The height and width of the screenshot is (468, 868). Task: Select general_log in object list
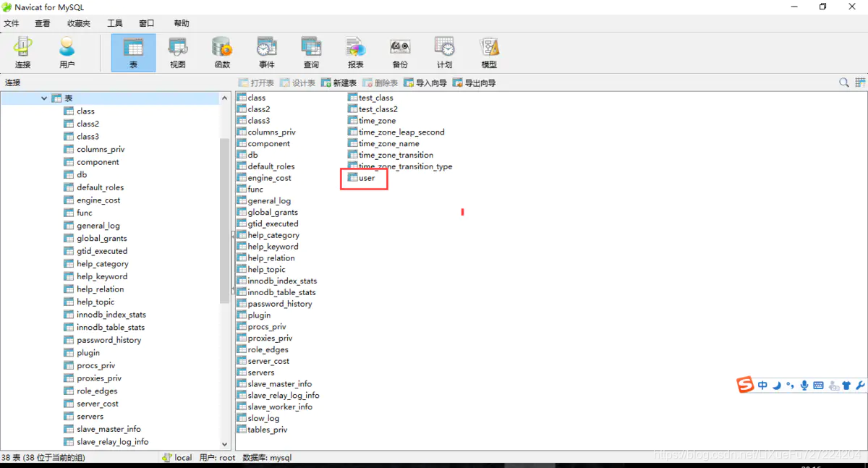(264, 201)
